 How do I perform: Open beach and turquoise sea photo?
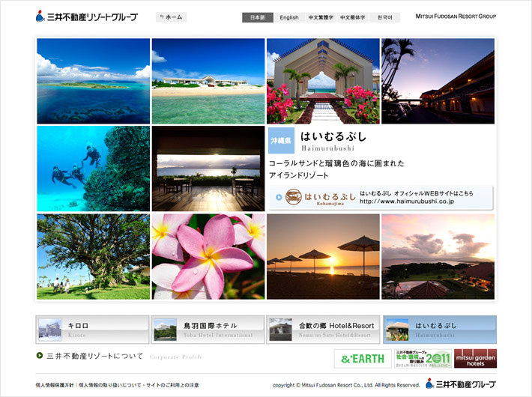[208, 81]
